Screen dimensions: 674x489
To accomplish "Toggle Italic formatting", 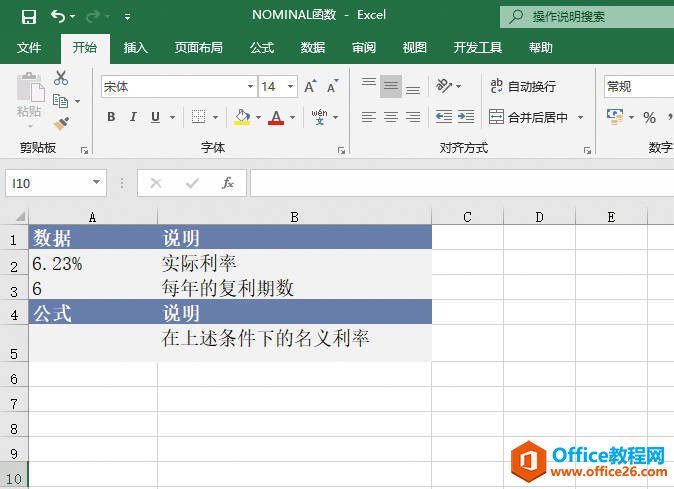I will click(x=133, y=117).
